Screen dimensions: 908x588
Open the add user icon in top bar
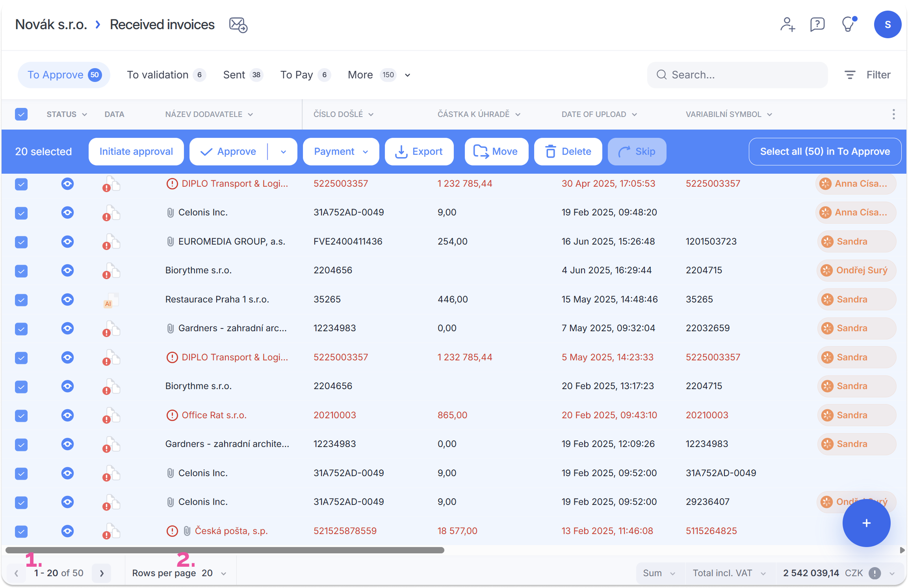tap(788, 24)
